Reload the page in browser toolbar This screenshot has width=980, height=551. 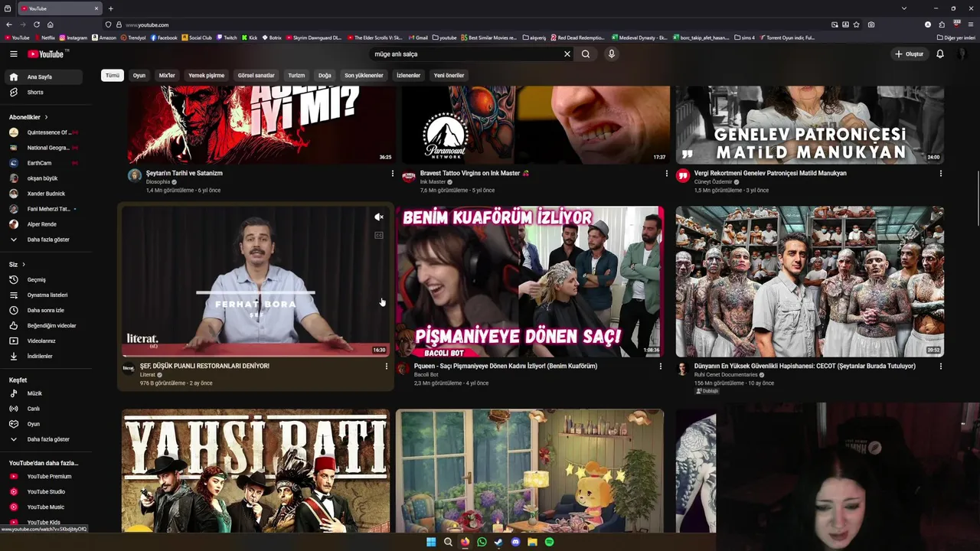coord(36,24)
